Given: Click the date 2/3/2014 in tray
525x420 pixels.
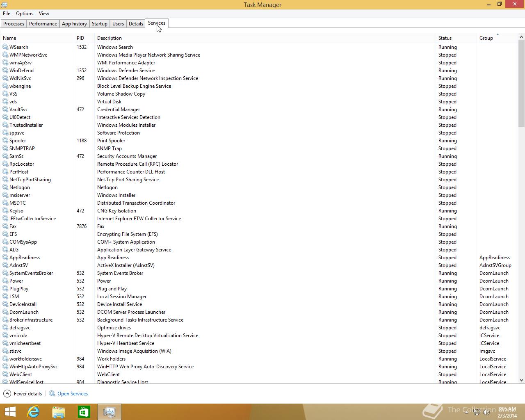Looking at the screenshot, I should tap(507, 415).
